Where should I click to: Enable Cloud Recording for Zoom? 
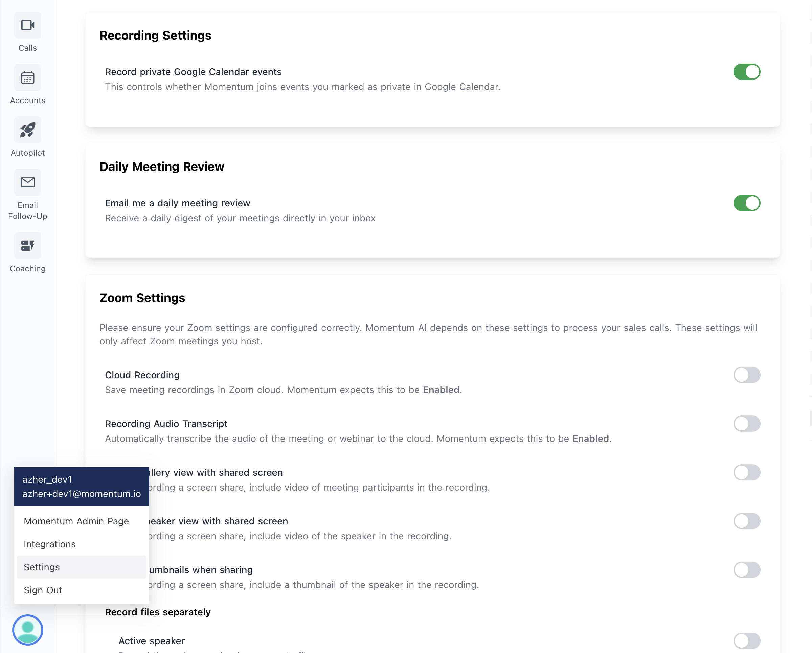tap(747, 375)
